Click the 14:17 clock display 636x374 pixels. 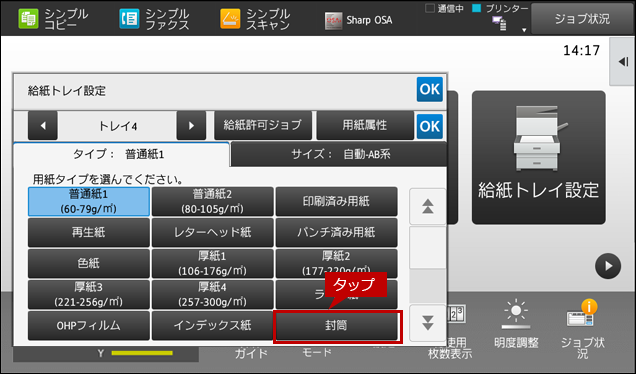(x=581, y=51)
